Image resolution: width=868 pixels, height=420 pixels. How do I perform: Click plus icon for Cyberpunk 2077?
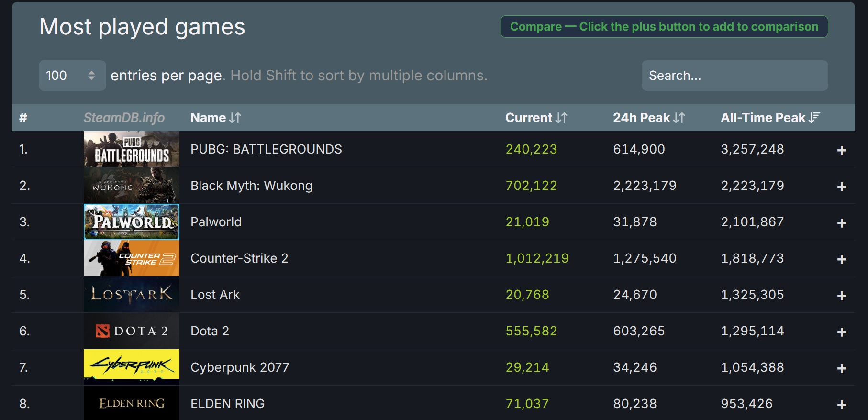[842, 368]
